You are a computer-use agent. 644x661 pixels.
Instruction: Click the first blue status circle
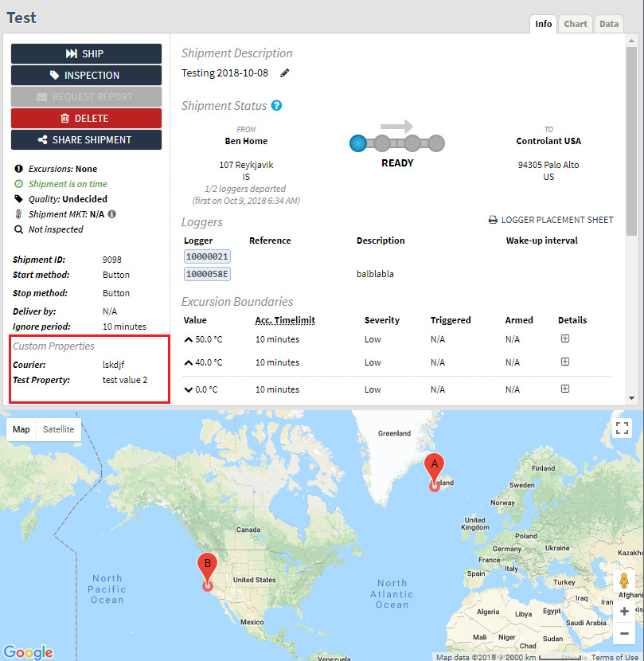coord(358,143)
